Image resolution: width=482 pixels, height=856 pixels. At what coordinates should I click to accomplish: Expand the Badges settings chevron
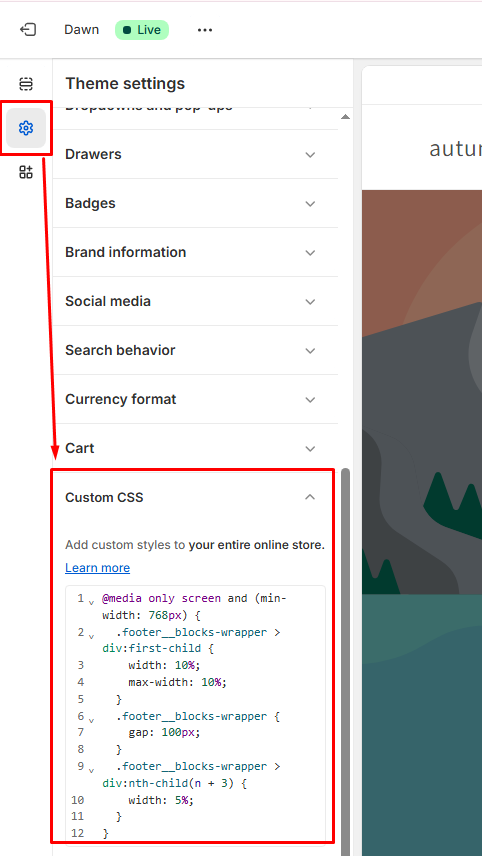click(x=310, y=204)
